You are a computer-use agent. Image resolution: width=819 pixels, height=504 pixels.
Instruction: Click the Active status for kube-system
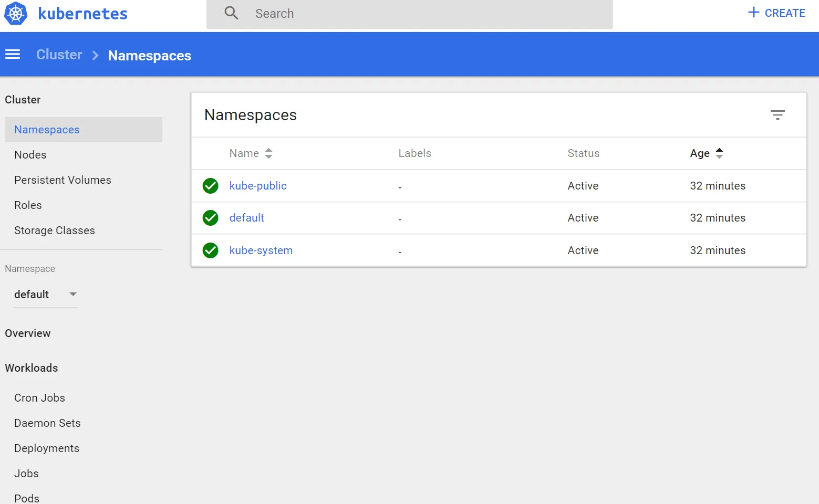(x=583, y=250)
